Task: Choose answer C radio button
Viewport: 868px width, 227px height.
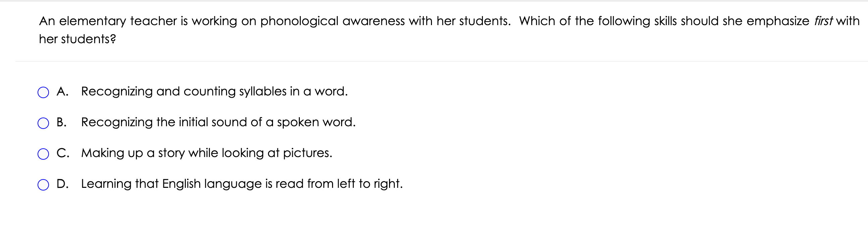Action: [43, 154]
